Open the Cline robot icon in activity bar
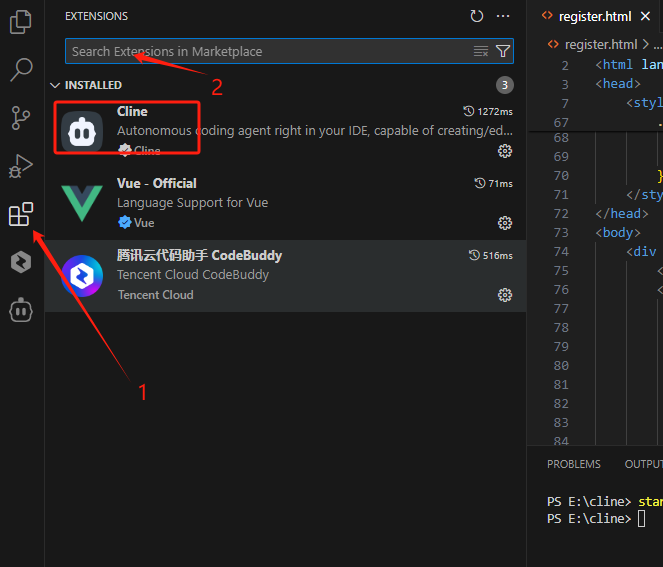 point(20,310)
